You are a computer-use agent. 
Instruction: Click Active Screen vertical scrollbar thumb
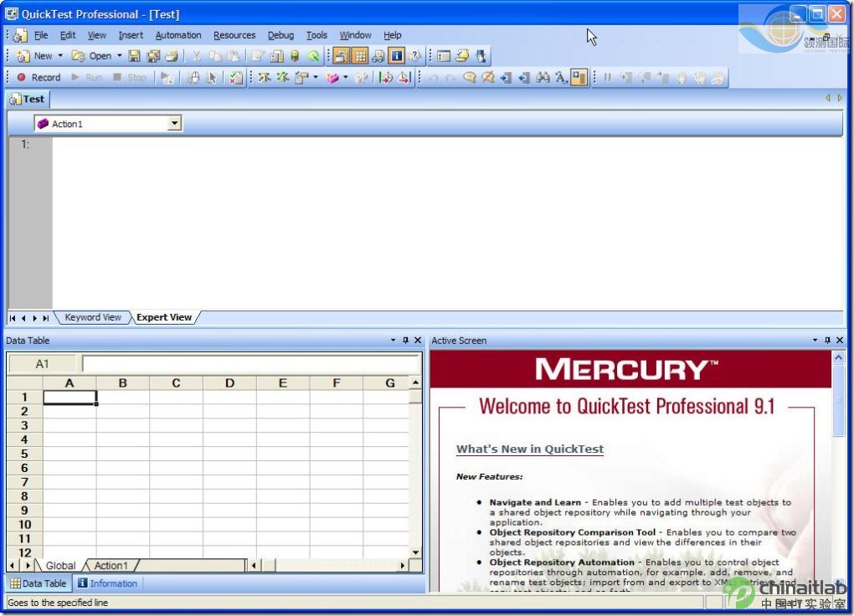[838, 400]
